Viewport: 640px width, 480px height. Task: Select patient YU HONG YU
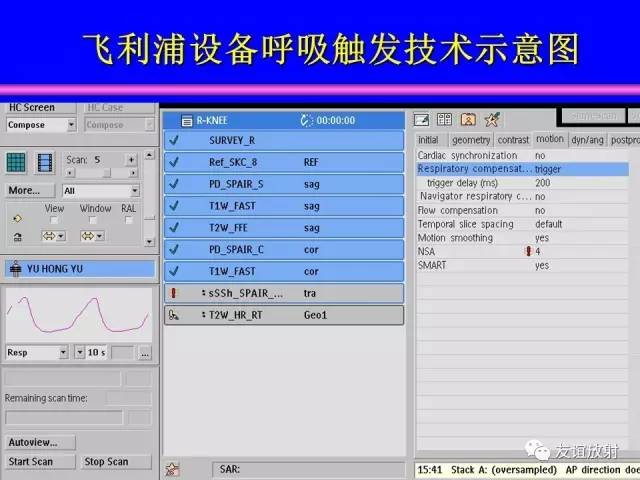point(80,269)
